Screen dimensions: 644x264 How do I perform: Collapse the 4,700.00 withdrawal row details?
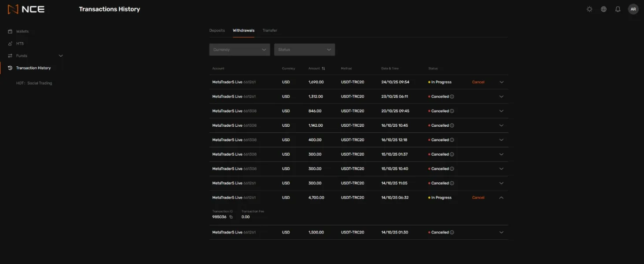click(501, 198)
